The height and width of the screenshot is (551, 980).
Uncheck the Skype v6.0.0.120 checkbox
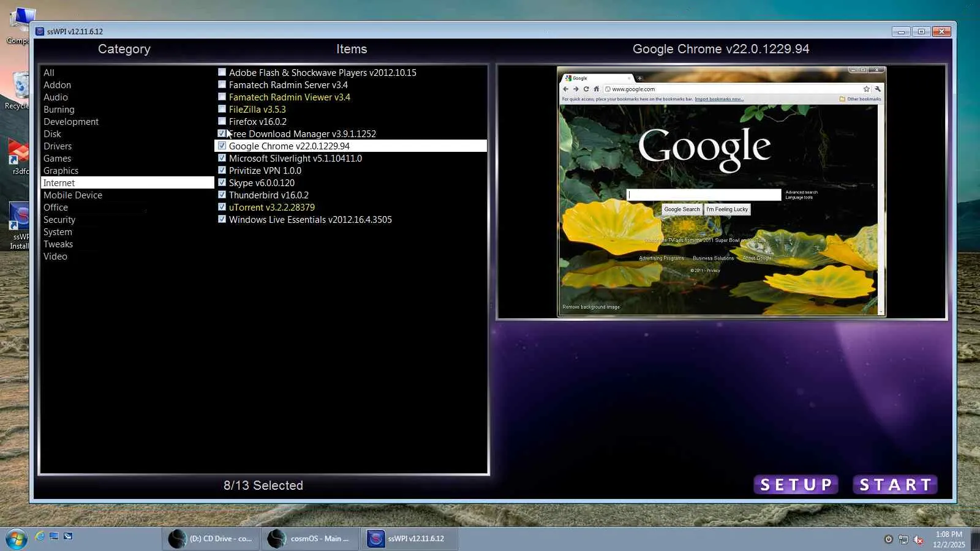222,182
